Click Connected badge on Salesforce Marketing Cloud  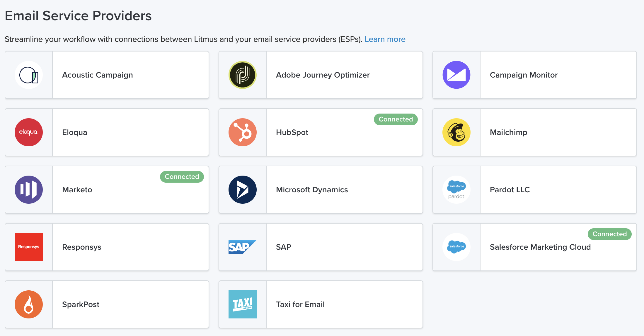[x=609, y=234]
